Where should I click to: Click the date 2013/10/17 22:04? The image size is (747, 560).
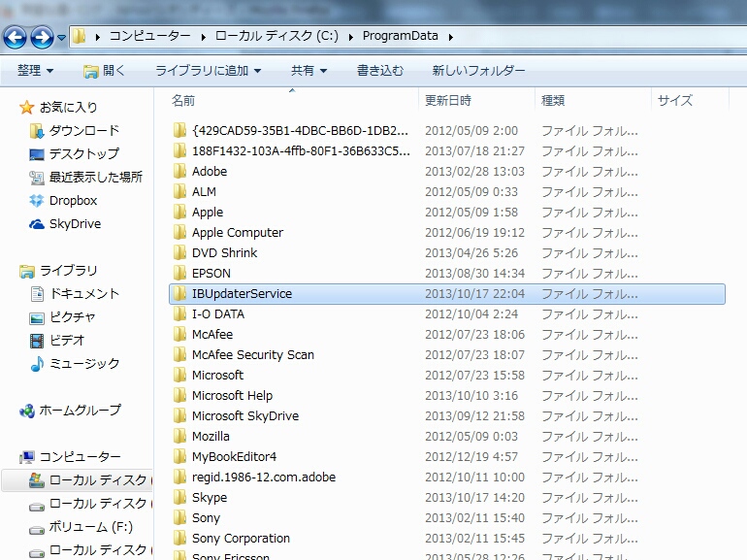coord(474,293)
